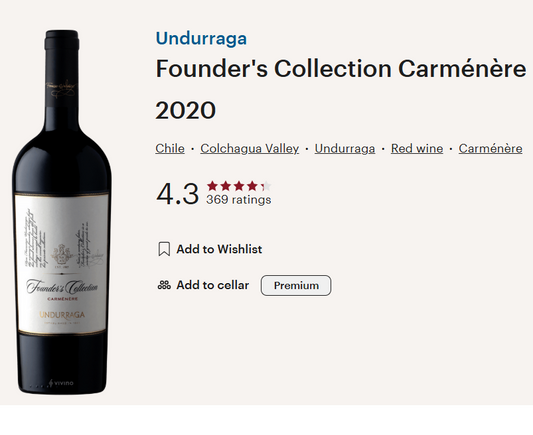Open the Chile country link
The image size is (533, 435).
[x=170, y=149]
